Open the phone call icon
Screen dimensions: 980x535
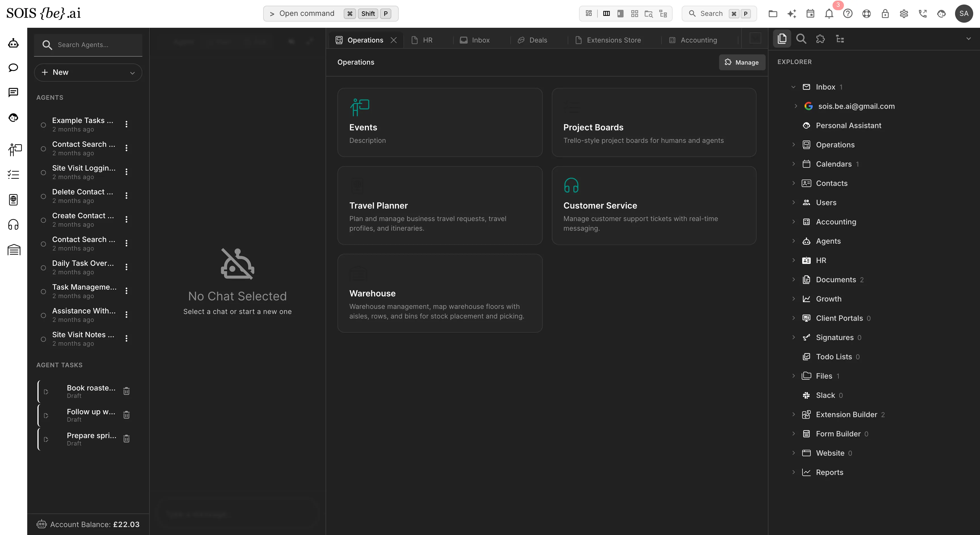(x=922, y=14)
